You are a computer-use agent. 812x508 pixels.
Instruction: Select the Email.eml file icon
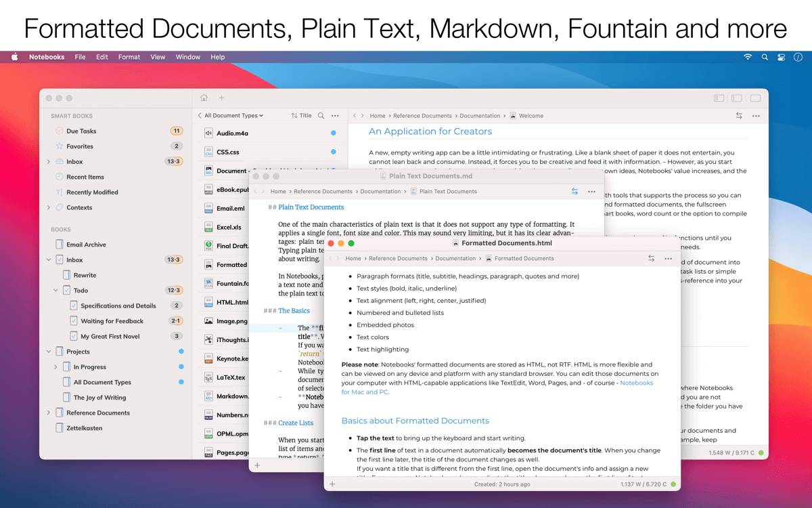click(209, 209)
